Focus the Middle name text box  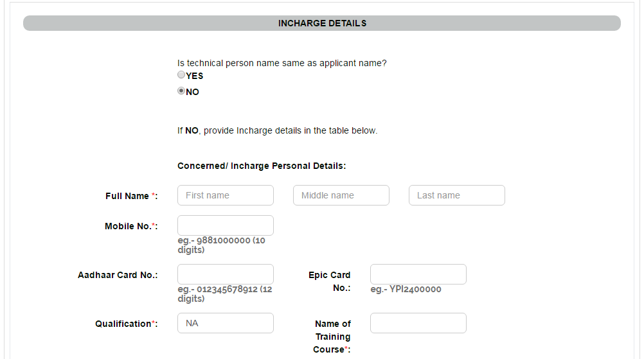[341, 195]
